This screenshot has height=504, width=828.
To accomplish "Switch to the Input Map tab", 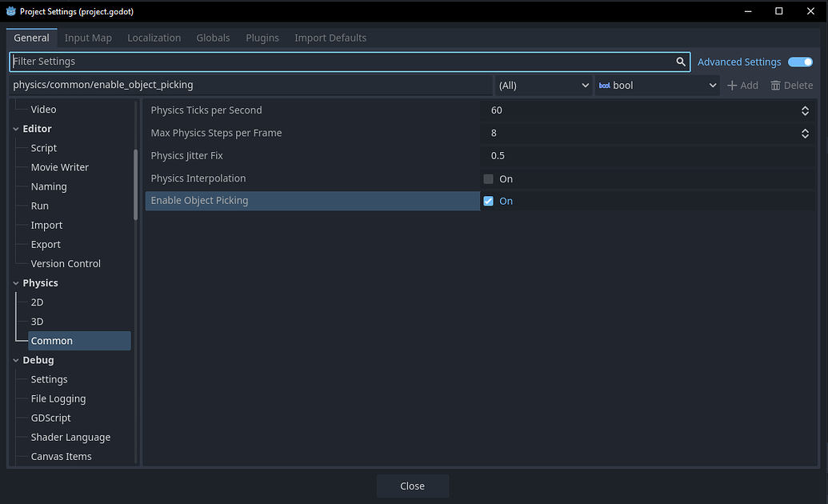I will click(x=88, y=38).
